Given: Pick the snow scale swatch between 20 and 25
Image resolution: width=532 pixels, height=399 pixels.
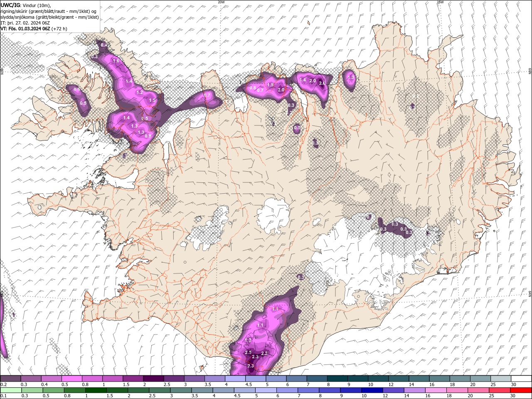Looking at the screenshot, I should (480, 379).
